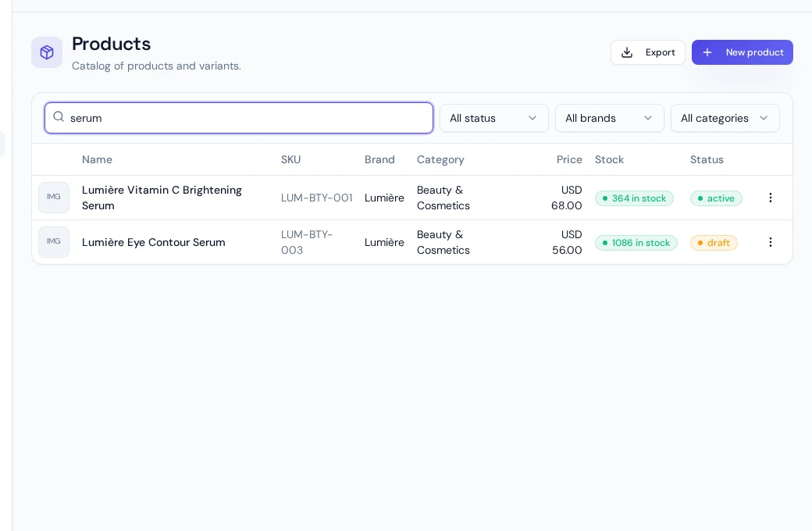Click Lumière brand in the LUM-BTY-003 row
Screen dimensions: 812x531
384,242
